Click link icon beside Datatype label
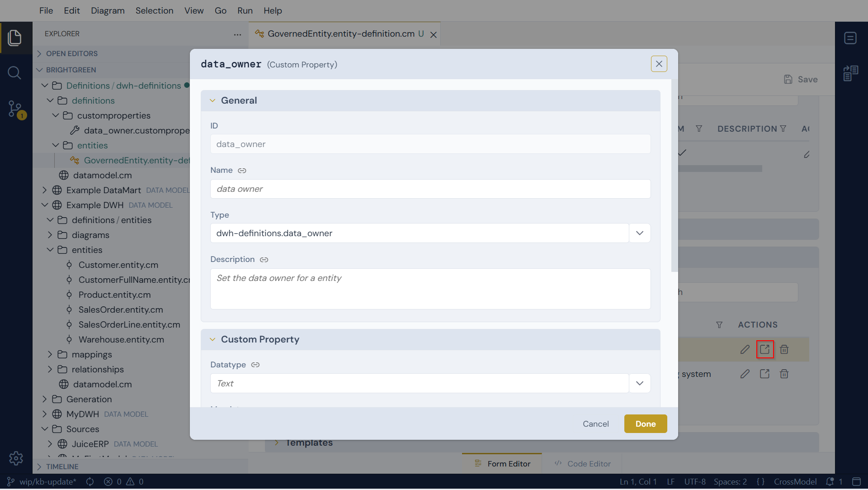Image resolution: width=868 pixels, height=490 pixels. pos(255,365)
